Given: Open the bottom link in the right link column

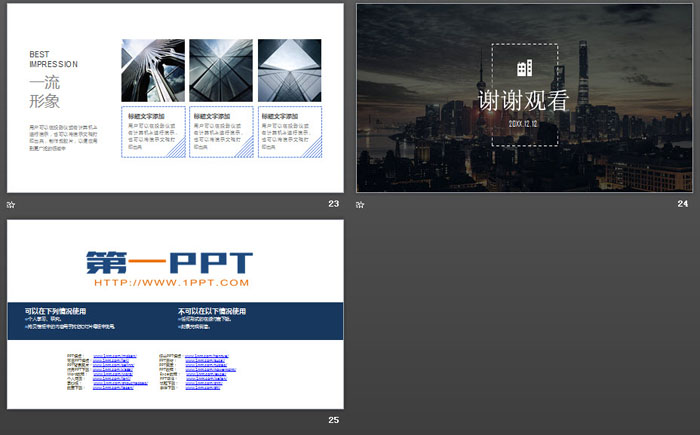Looking at the screenshot, I should 203,388.
